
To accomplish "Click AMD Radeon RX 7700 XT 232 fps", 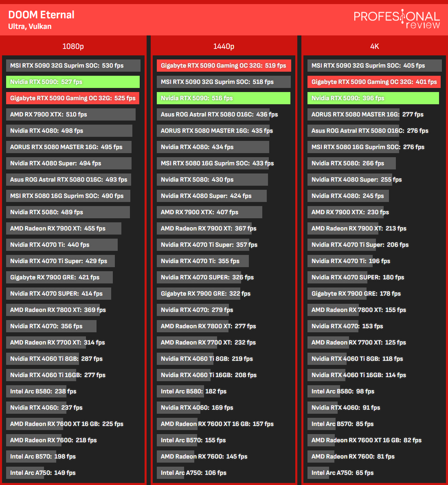I will [187, 343].
